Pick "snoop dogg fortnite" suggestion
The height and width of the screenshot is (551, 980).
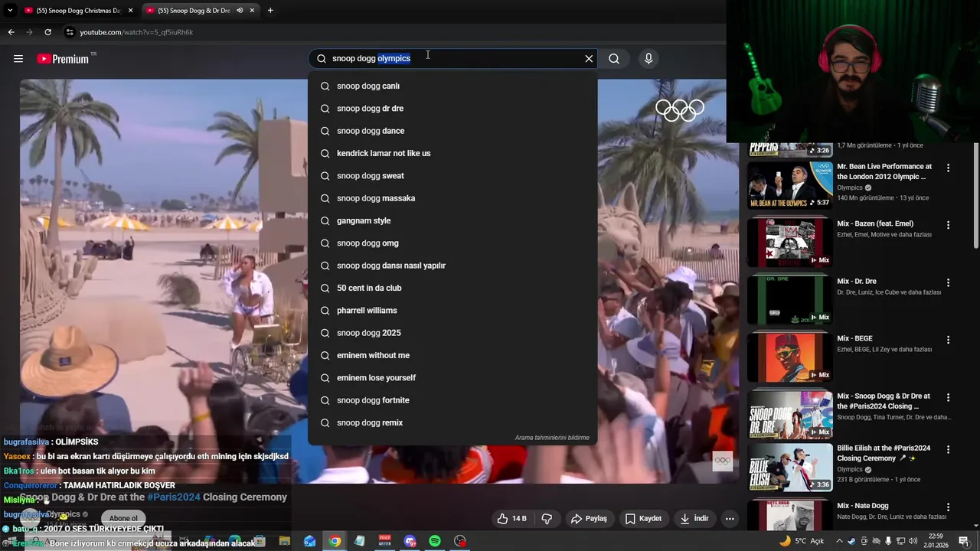click(x=452, y=400)
